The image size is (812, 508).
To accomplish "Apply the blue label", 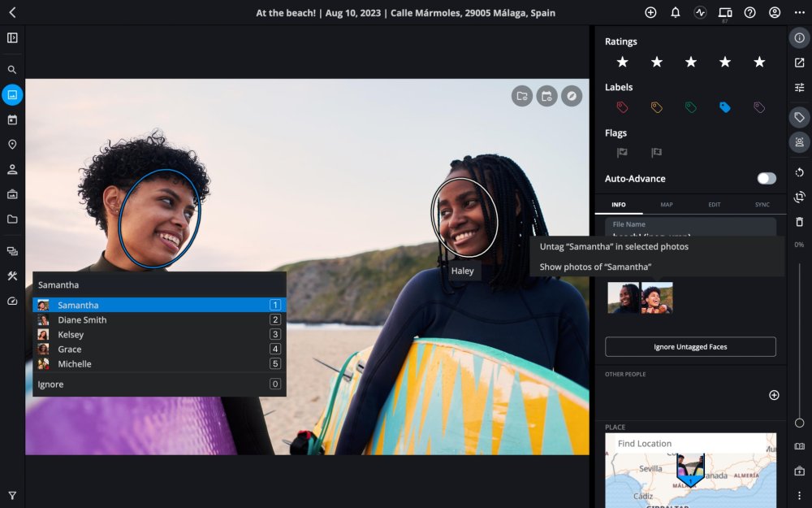I will click(x=725, y=107).
